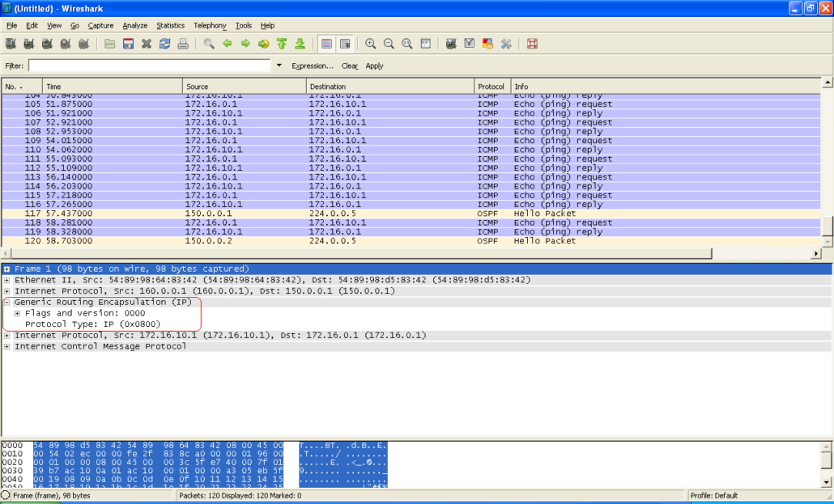Screen dimensions: 834x504
Task: Zoom in on the packet list
Action: 370,43
